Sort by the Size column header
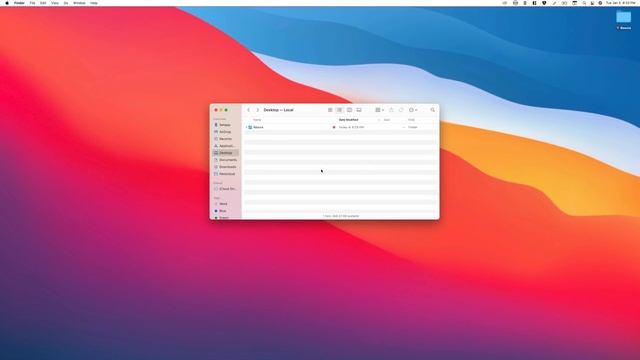 point(387,120)
